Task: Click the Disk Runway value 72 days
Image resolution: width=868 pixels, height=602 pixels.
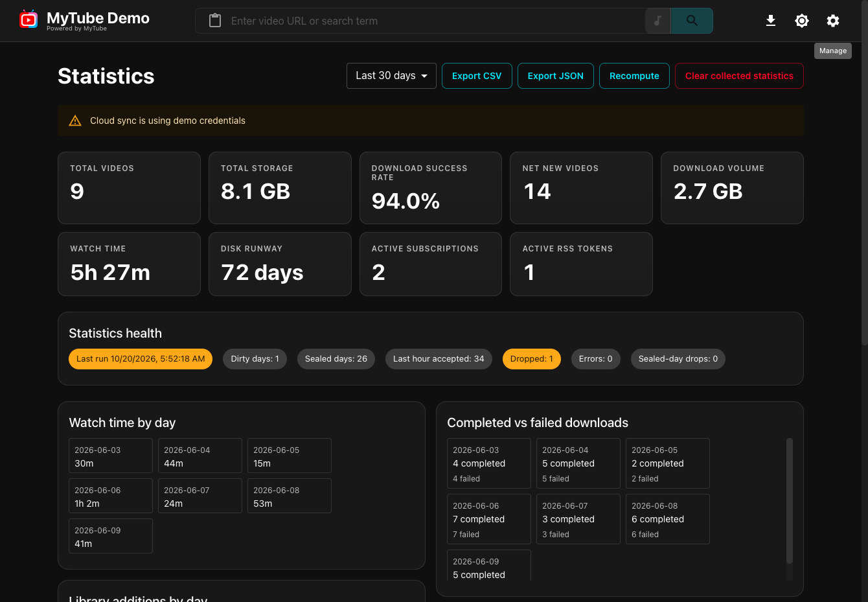Action: pos(262,272)
